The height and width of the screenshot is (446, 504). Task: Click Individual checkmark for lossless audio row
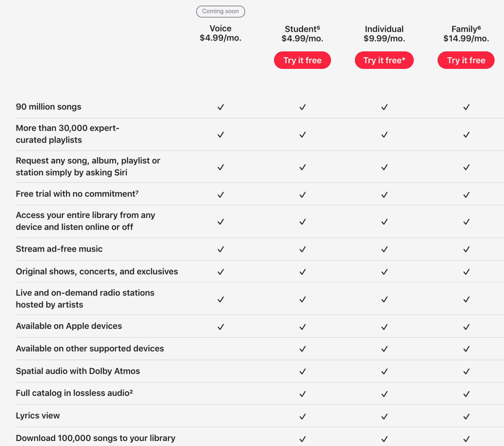pyautogui.click(x=384, y=394)
